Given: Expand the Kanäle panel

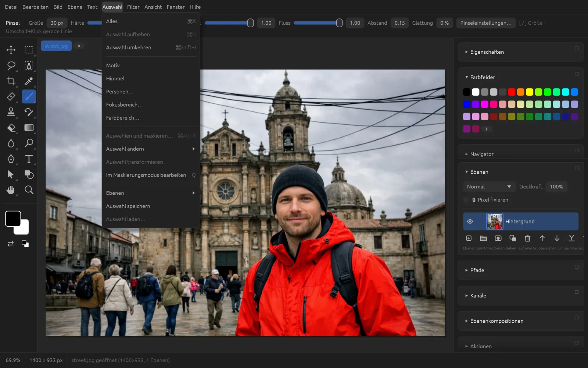Looking at the screenshot, I should coord(478,296).
